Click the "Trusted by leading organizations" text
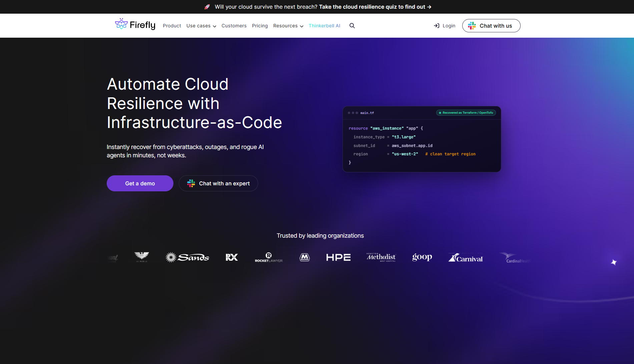Image resolution: width=634 pixels, height=364 pixels. [320, 236]
